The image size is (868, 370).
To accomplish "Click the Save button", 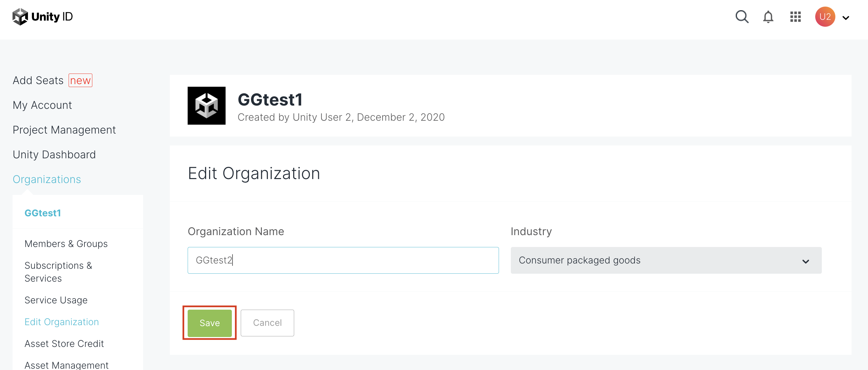I will 209,323.
